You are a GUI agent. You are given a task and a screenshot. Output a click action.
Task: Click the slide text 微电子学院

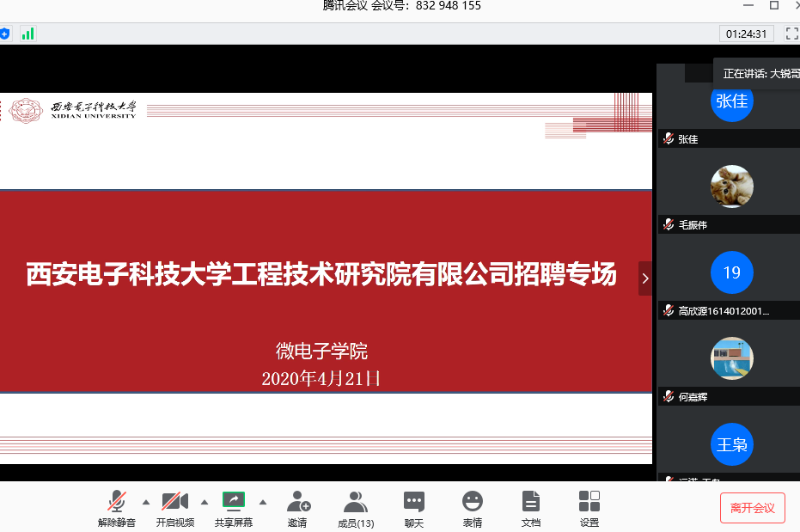click(321, 351)
